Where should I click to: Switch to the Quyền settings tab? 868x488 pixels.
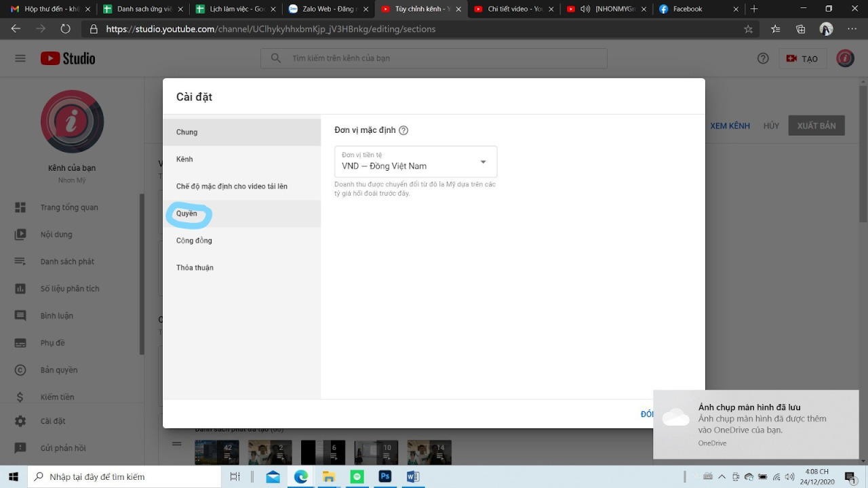[188, 213]
